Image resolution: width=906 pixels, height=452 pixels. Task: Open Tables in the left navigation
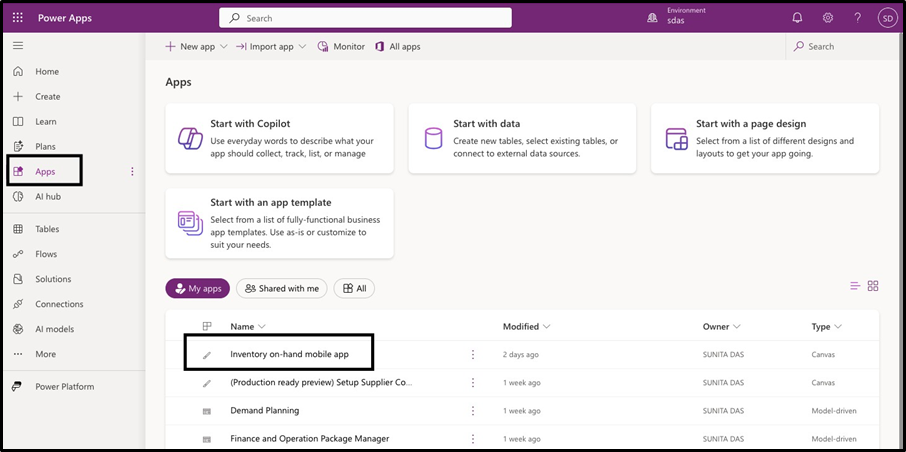point(47,229)
